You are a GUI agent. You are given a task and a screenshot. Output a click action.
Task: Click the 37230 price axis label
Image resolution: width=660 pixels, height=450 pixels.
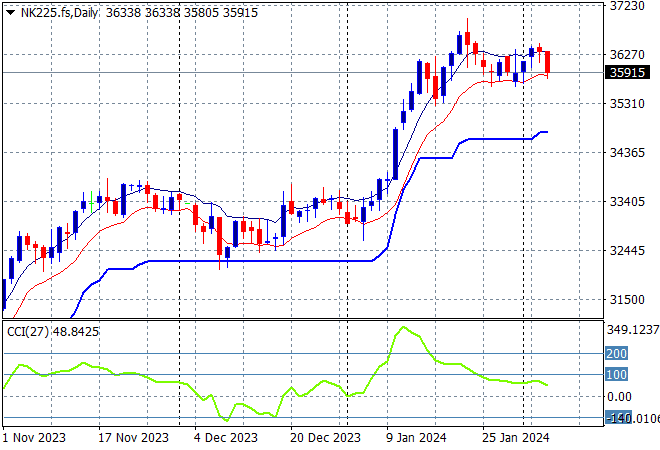(629, 6)
